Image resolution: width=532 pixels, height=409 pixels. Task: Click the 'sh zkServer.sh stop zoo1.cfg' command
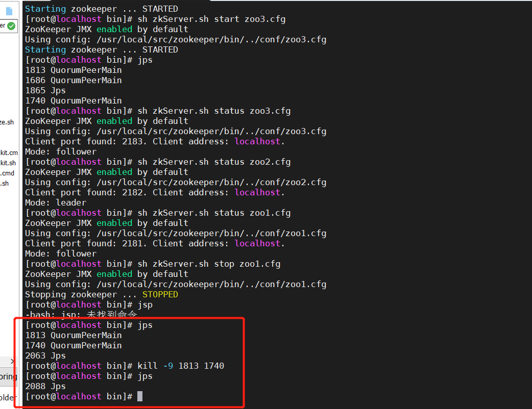pos(209,264)
